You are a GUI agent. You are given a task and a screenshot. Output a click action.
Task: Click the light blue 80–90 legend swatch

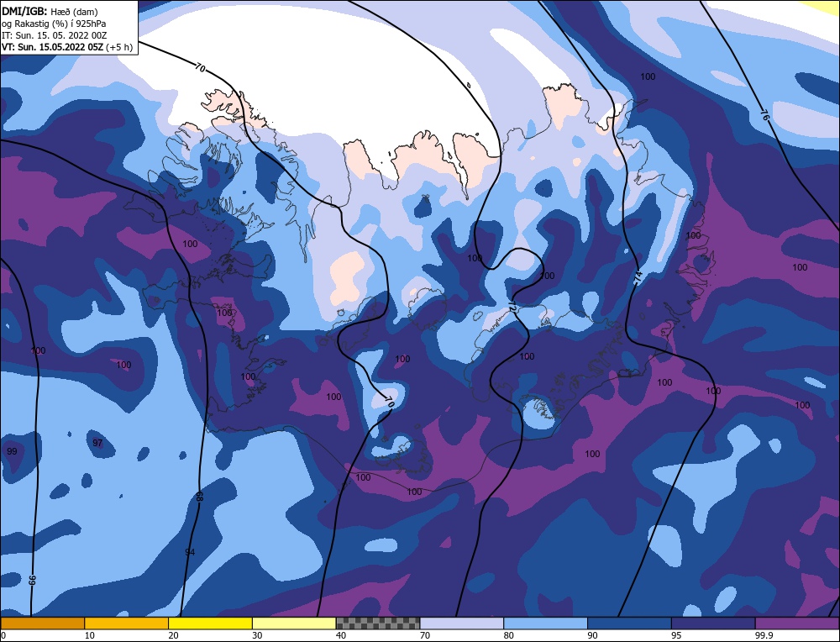pyautogui.click(x=545, y=624)
